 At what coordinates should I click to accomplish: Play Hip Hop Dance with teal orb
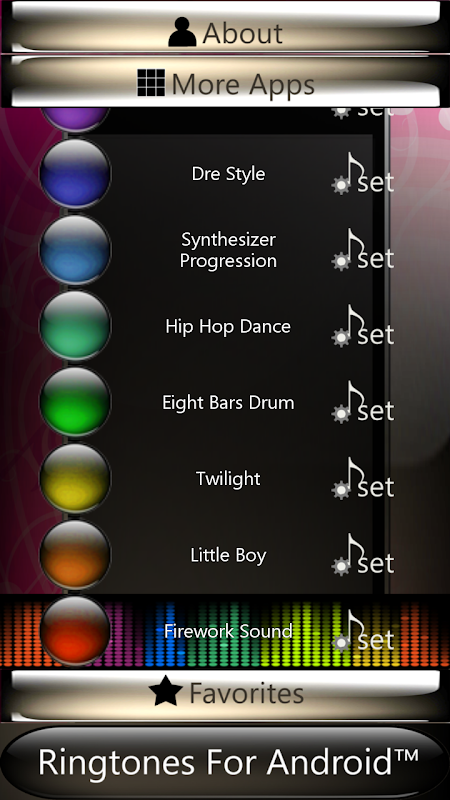click(x=75, y=326)
